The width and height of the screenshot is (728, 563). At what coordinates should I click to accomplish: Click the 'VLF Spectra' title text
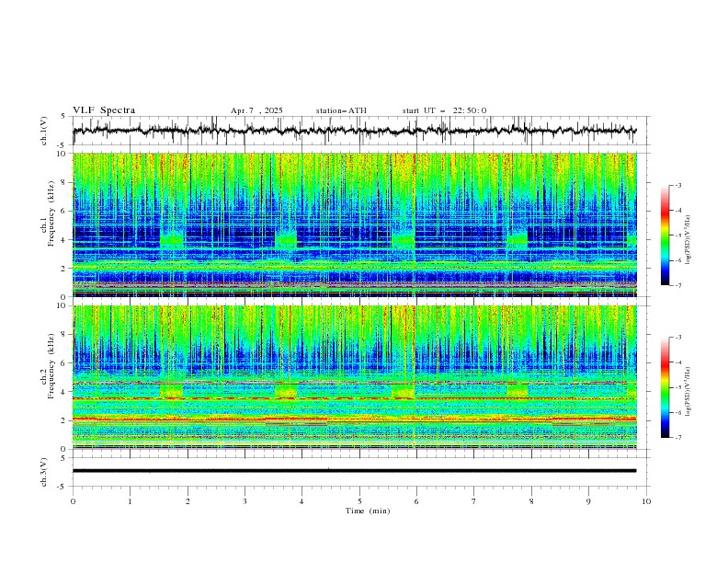pos(104,110)
